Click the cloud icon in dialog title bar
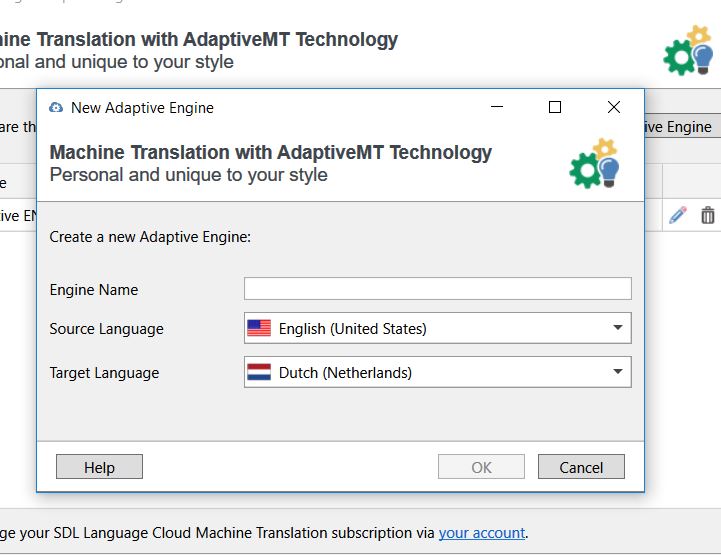This screenshot has width=721, height=559. coord(56,108)
